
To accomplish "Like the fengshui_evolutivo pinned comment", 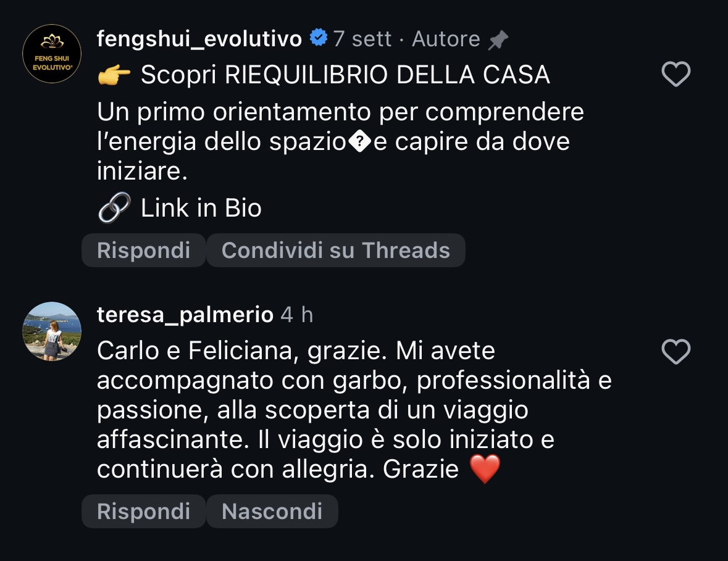I will coord(676,74).
